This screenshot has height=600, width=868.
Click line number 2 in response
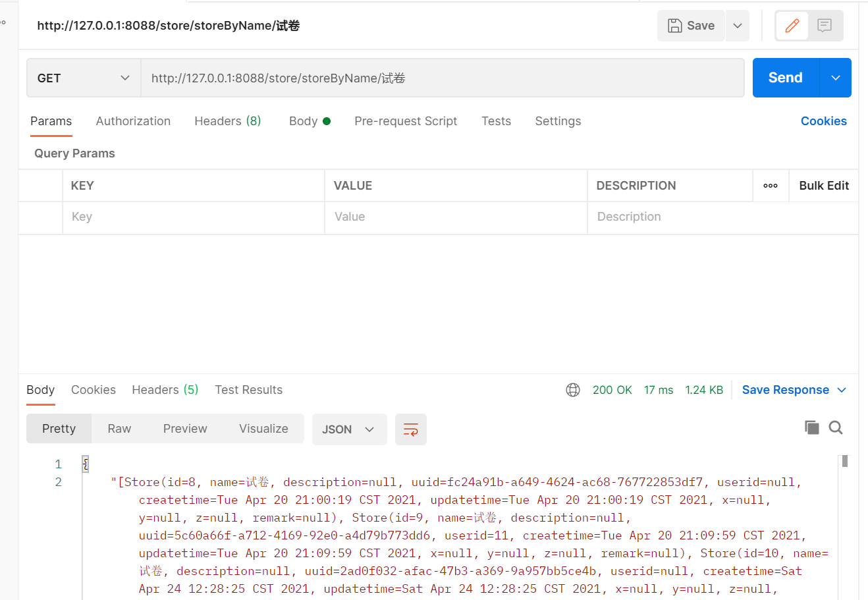click(59, 482)
